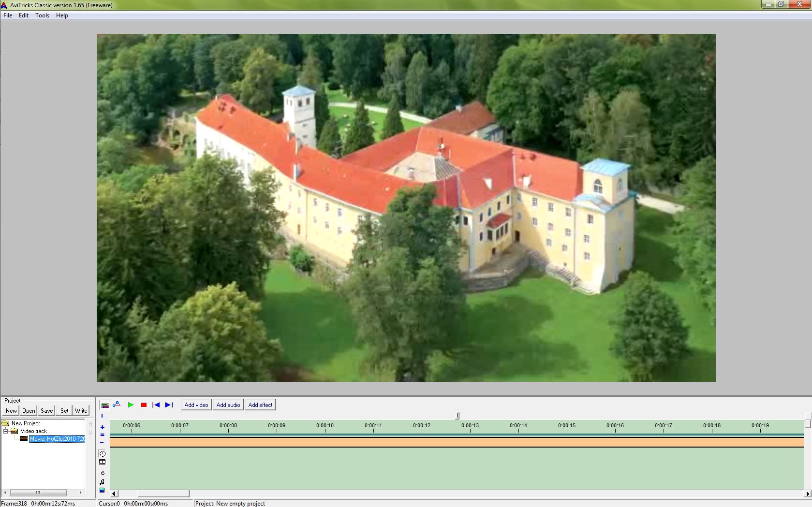Click the project tree scroll left arrow
This screenshot has height=507, width=812.
(x=5, y=493)
